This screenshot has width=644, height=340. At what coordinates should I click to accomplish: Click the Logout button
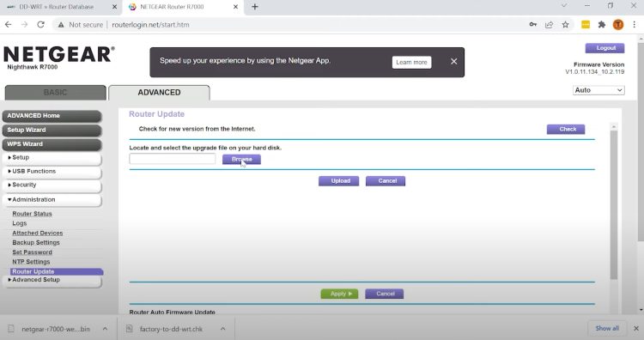(605, 48)
